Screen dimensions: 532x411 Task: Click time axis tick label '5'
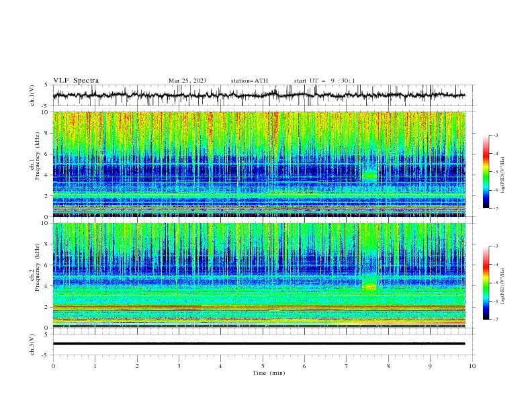263,366
